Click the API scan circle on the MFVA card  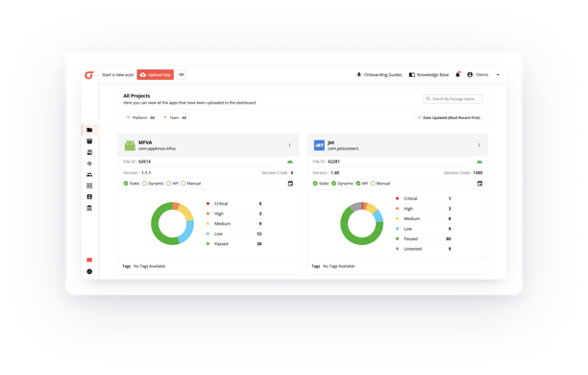coord(169,184)
